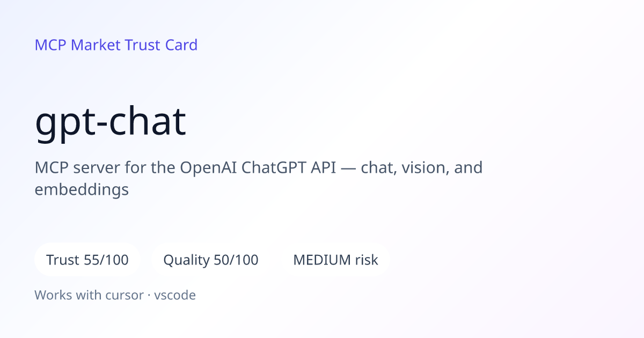Image resolution: width=644 pixels, height=338 pixels.
Task: Click the word embeddings in description
Action: point(82,190)
